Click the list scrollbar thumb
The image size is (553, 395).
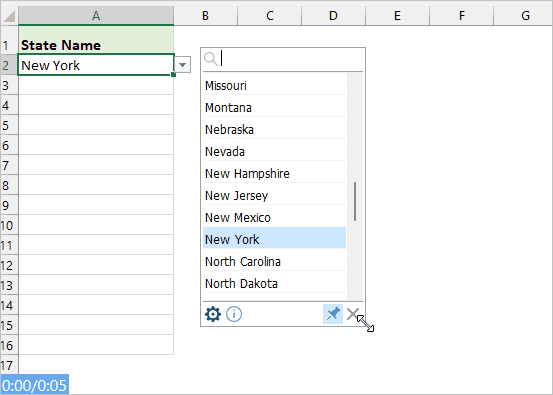coord(355,201)
